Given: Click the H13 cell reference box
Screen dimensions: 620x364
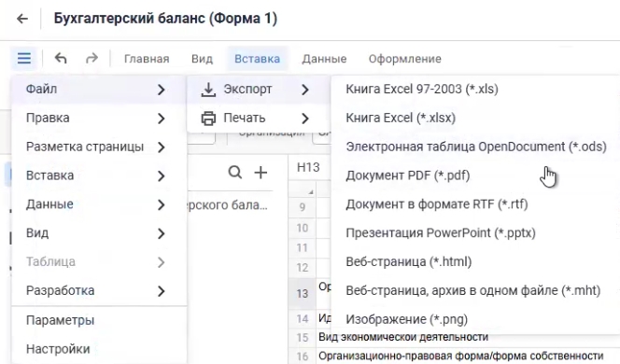Looking at the screenshot, I should tap(309, 168).
